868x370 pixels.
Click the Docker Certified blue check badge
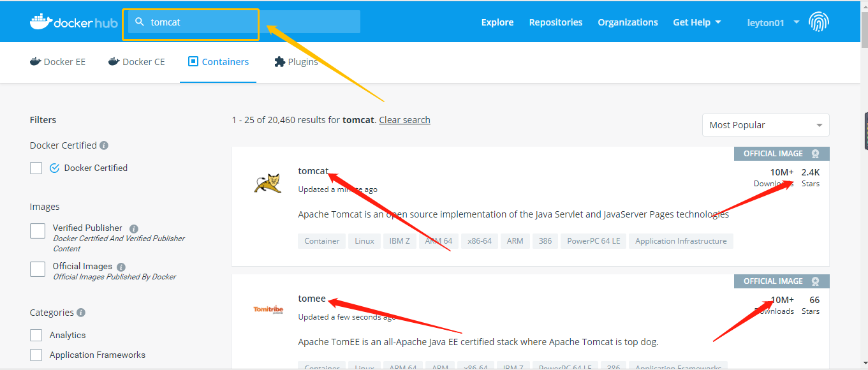pos(54,168)
